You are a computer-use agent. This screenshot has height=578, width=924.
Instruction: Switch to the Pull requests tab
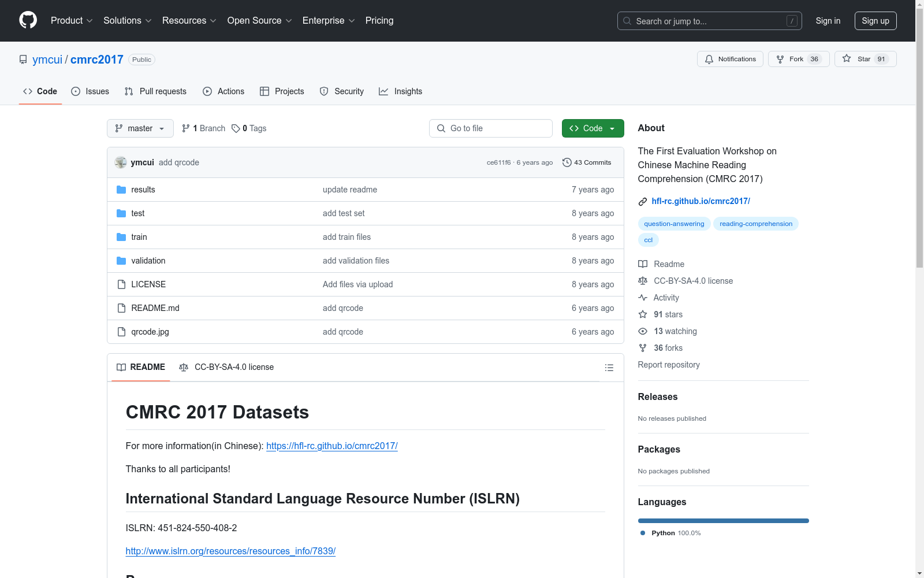click(155, 91)
